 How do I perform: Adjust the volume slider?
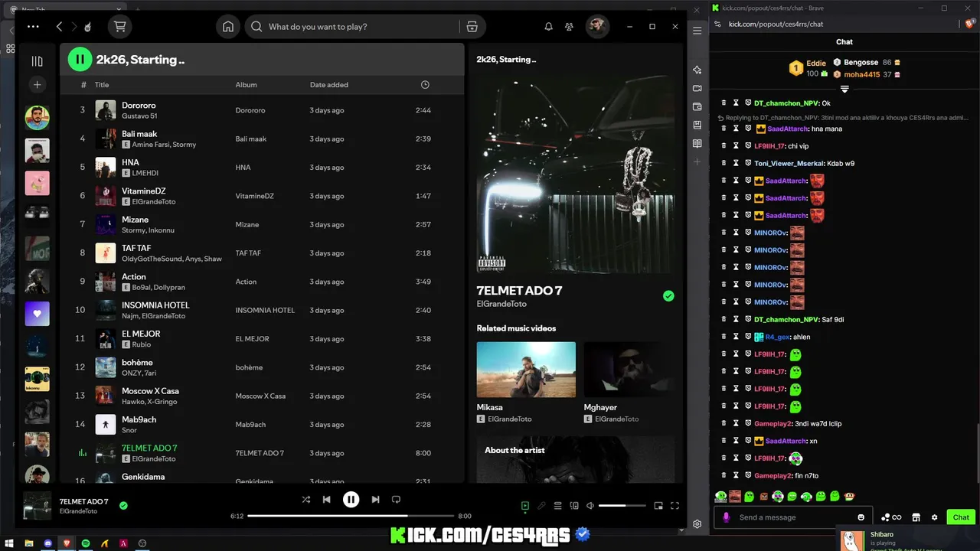click(x=622, y=506)
